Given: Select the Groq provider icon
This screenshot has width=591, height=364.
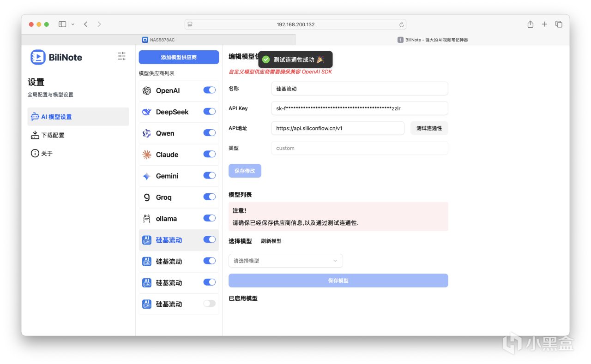Looking at the screenshot, I should (147, 197).
